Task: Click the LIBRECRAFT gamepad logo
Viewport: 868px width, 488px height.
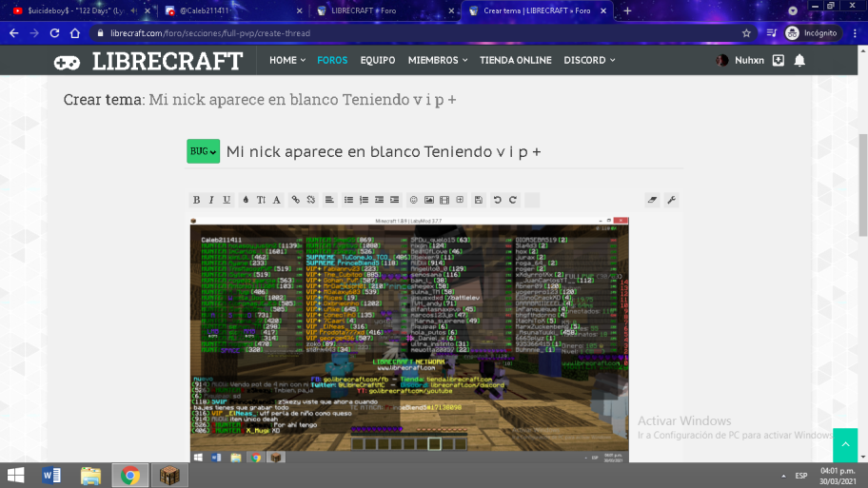Action: [x=148, y=61]
